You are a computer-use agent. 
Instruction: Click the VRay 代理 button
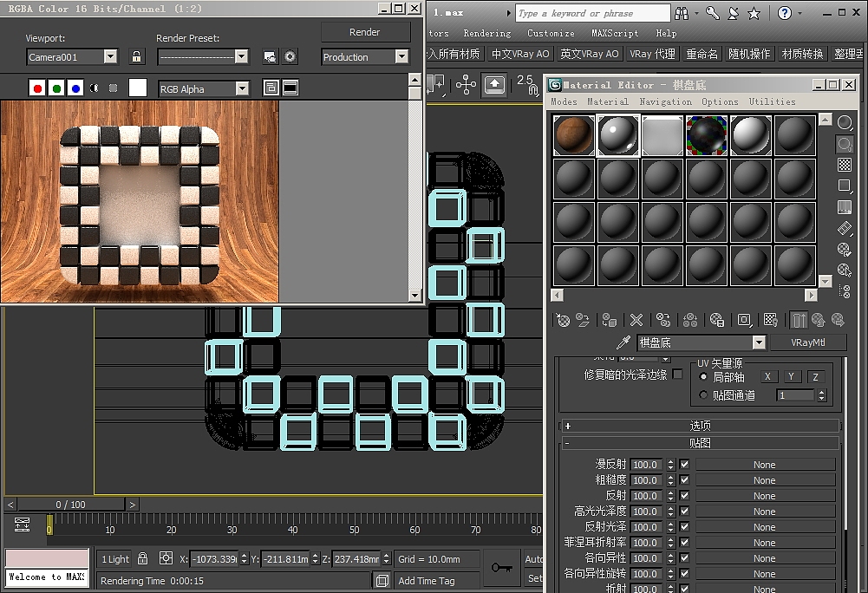point(652,54)
